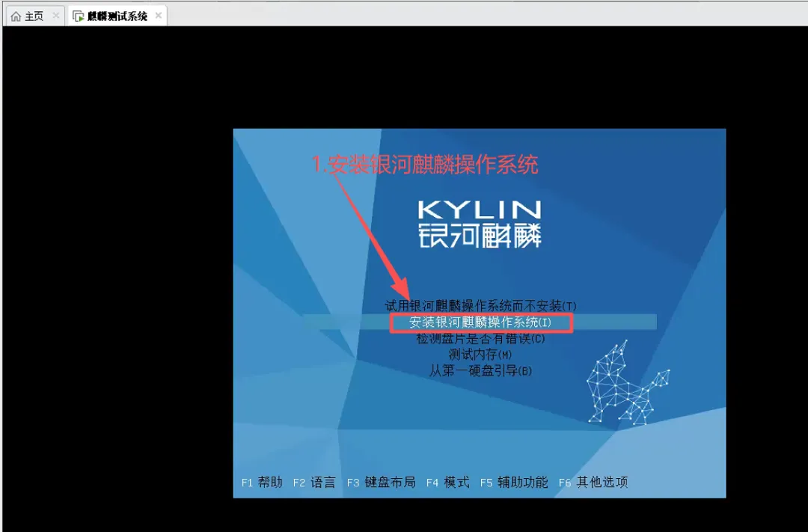Switch to the 主页 tab

pyautogui.click(x=34, y=16)
